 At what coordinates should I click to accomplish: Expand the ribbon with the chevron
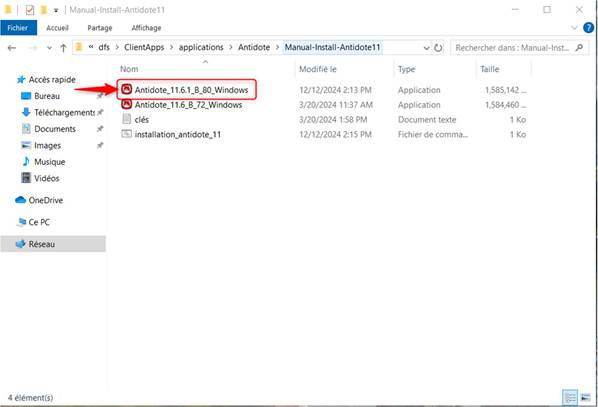[574, 28]
